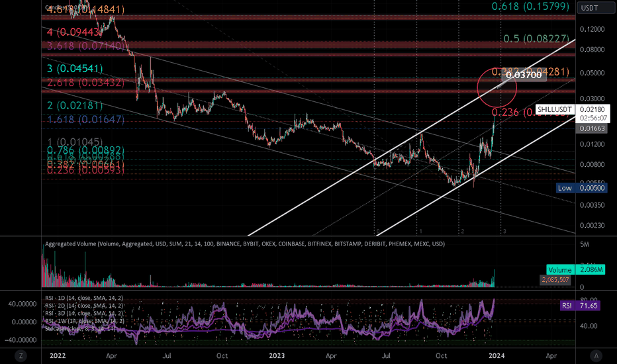Viewport: 617px width, 364px height.
Task: Click the 0.00350 price scale value
Action: coord(592,205)
